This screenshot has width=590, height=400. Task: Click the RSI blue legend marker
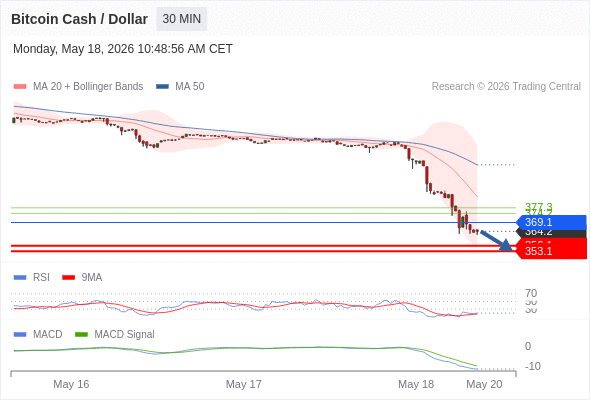pyautogui.click(x=20, y=278)
